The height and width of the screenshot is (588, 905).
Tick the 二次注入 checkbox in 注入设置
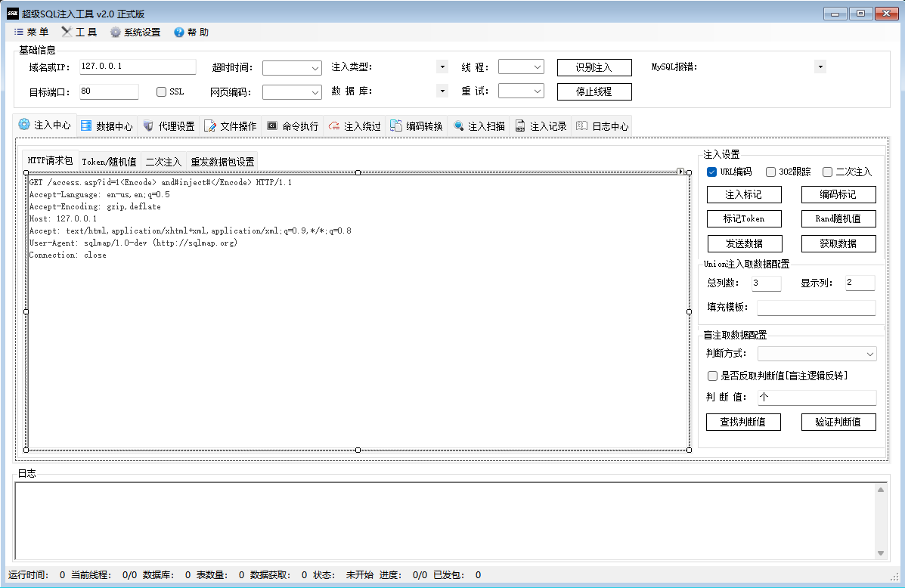(828, 172)
